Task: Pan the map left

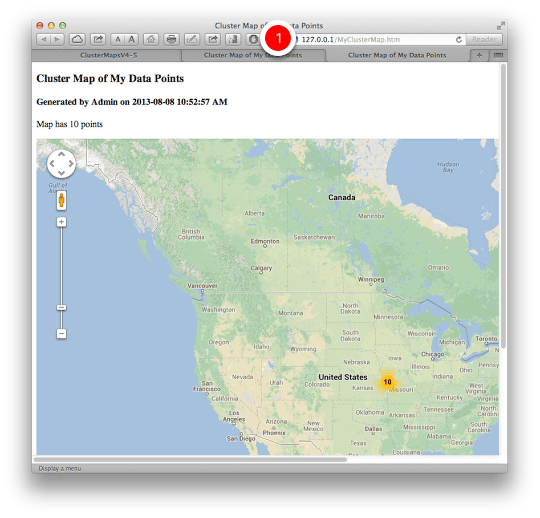Action: click(x=52, y=164)
